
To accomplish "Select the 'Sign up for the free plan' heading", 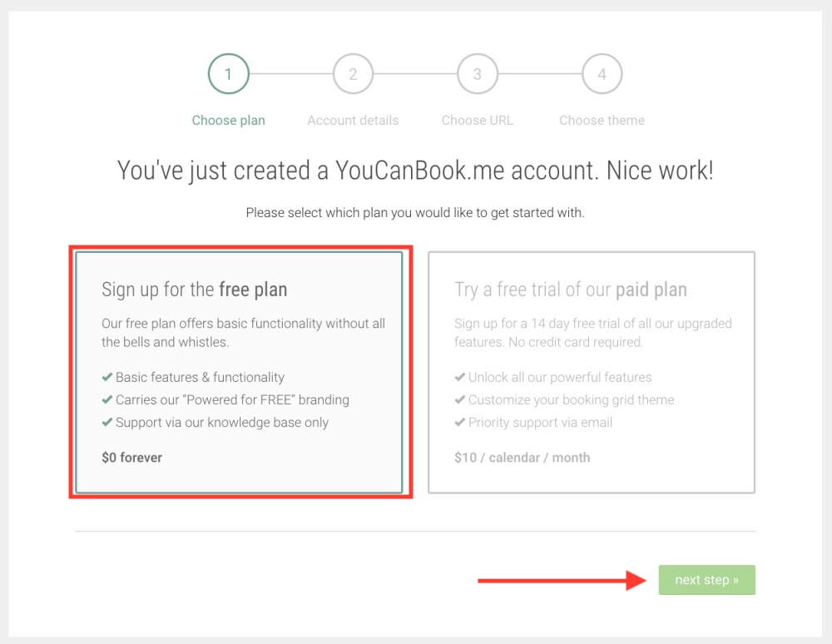I will point(195,290).
